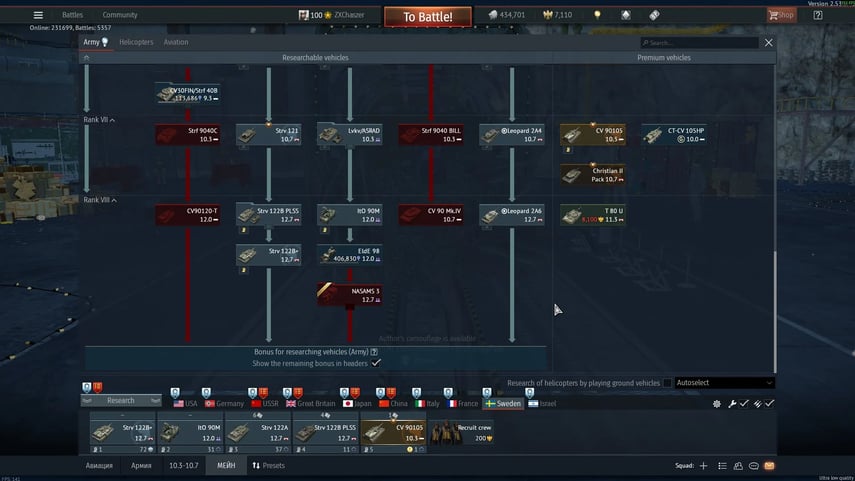Image resolution: width=855 pixels, height=481 pixels.
Task: Collapse the Rank VIII section
Action: point(99,200)
